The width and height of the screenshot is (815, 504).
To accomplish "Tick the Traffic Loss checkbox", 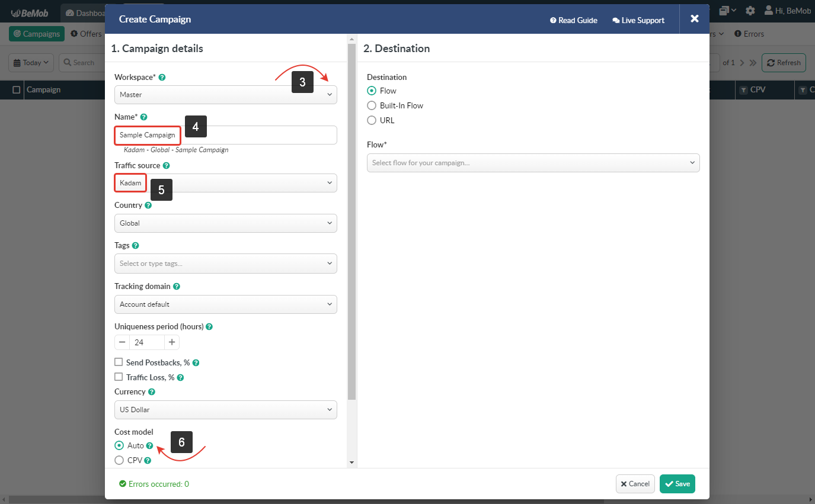I will pyautogui.click(x=119, y=377).
